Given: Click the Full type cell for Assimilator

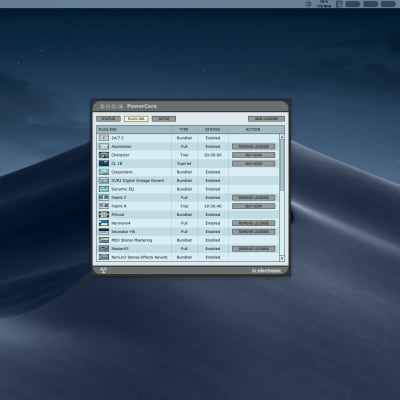Looking at the screenshot, I should (184, 146).
